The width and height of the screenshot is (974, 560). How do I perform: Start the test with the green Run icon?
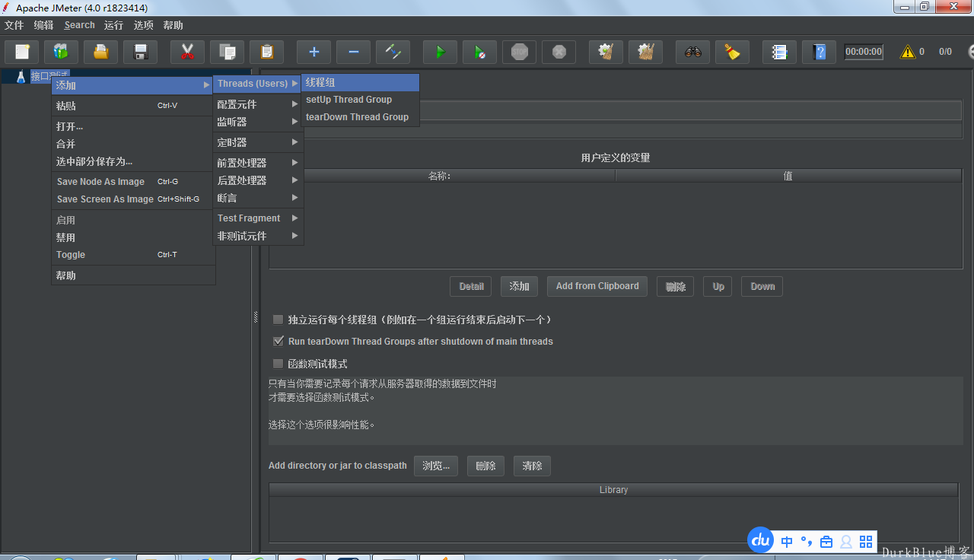[x=440, y=52]
